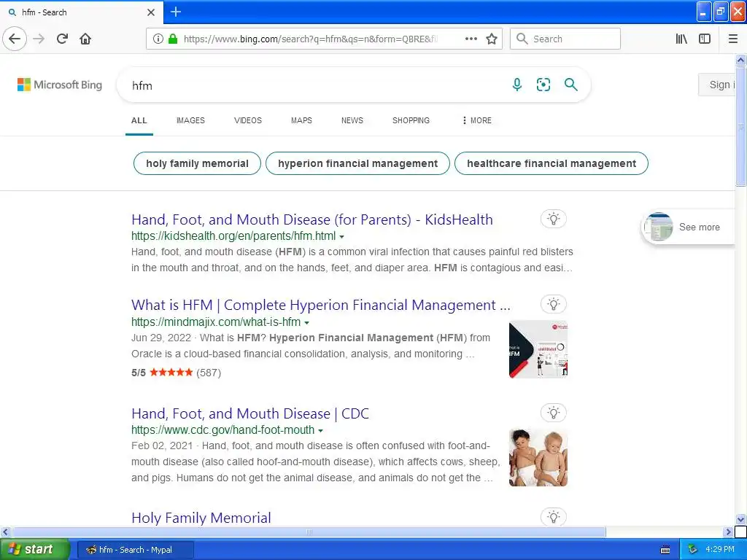The image size is (747, 560).
Task: Expand kidshealth.org URL dropdown arrow
Action: 341,237
